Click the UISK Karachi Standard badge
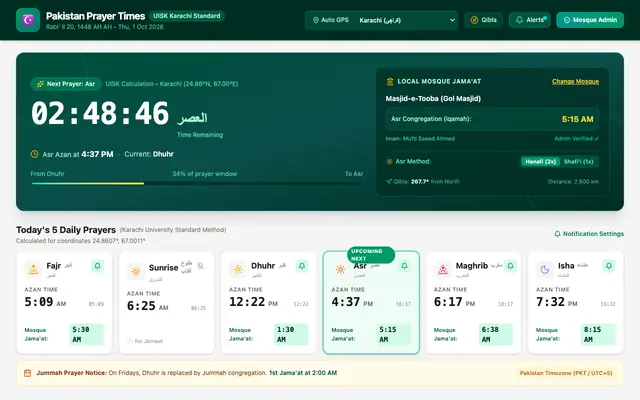Screen dimensions: 640x400 click(187, 16)
